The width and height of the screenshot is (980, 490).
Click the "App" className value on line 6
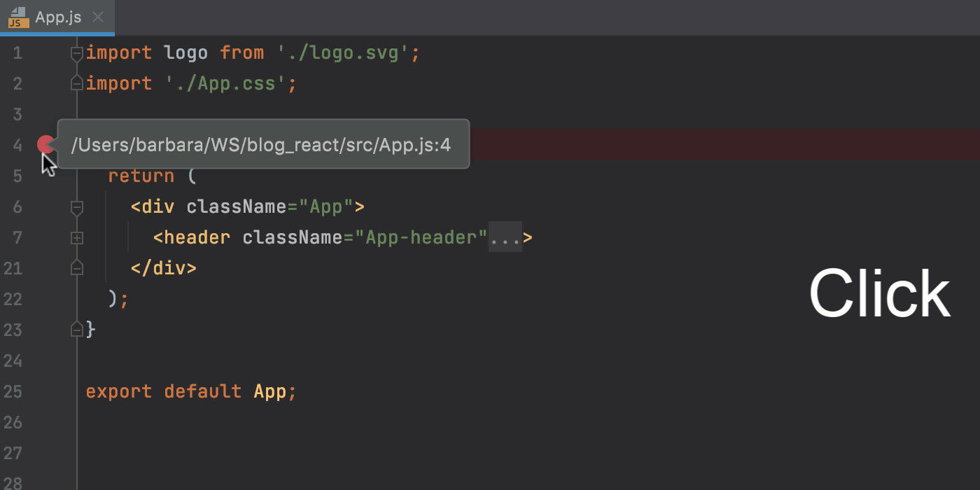(326, 206)
